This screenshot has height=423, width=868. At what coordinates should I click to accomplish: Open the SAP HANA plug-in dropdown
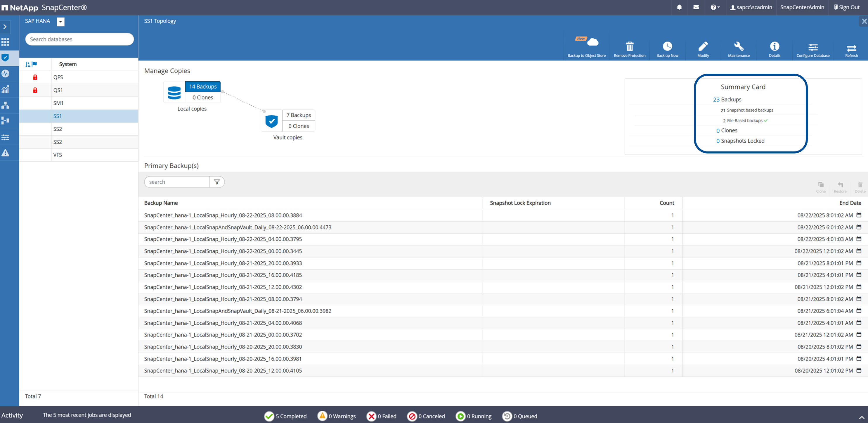pyautogui.click(x=61, y=22)
